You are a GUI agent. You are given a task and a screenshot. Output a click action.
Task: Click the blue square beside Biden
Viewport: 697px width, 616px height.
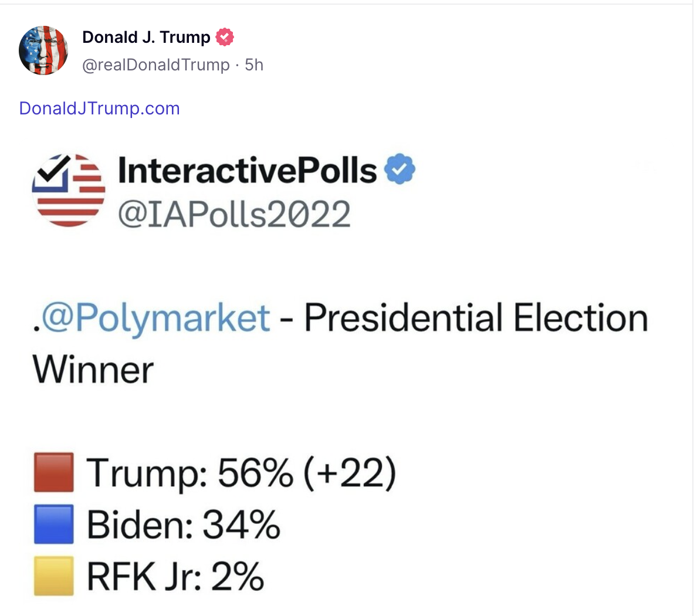54,523
